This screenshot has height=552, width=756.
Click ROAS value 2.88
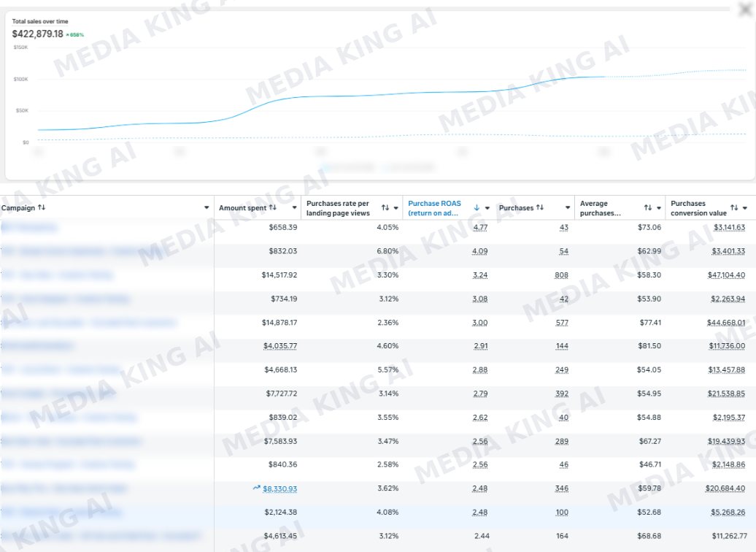click(x=479, y=370)
